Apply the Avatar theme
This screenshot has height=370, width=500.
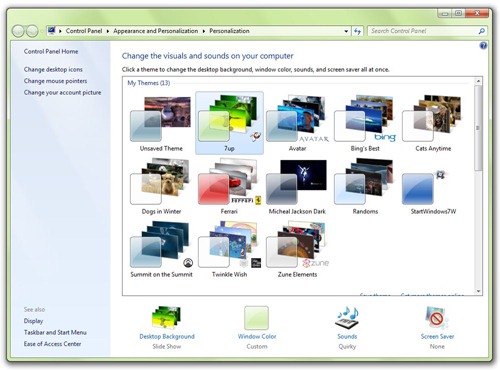click(297, 123)
